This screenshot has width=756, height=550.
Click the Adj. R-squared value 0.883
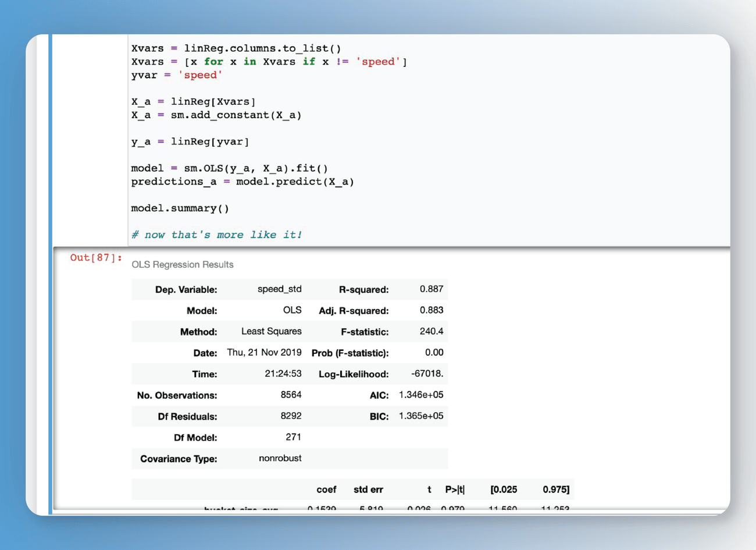[x=432, y=310]
